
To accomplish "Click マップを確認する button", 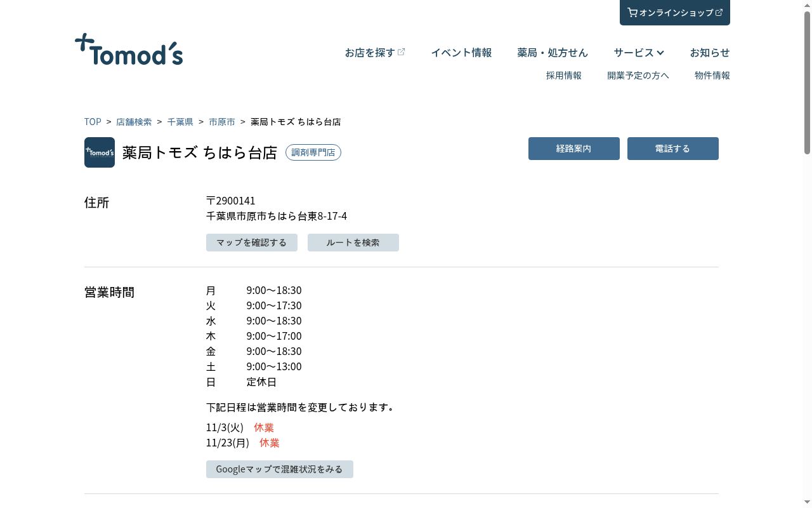I will click(x=252, y=243).
